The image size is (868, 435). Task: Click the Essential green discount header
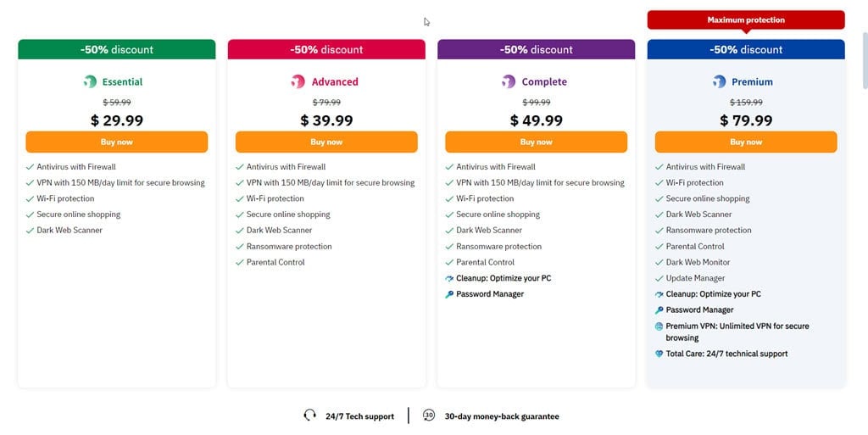pos(117,49)
